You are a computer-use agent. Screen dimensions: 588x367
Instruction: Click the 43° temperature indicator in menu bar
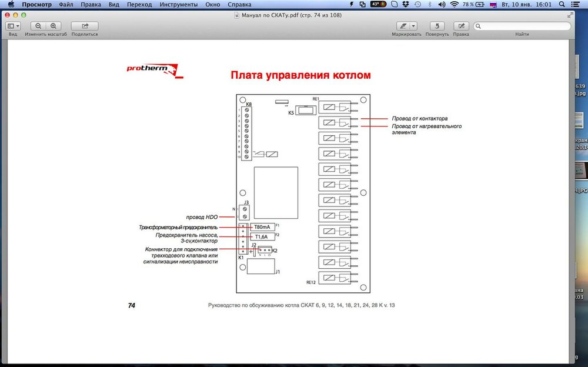[378, 5]
